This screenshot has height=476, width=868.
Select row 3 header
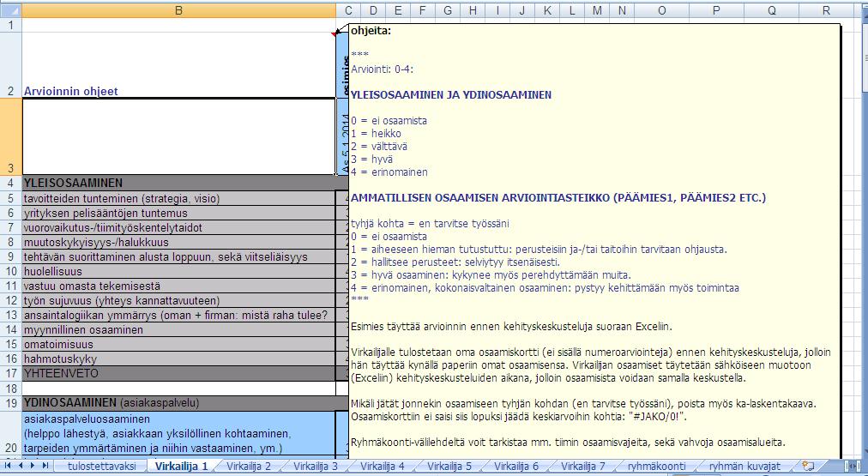[x=11, y=136]
